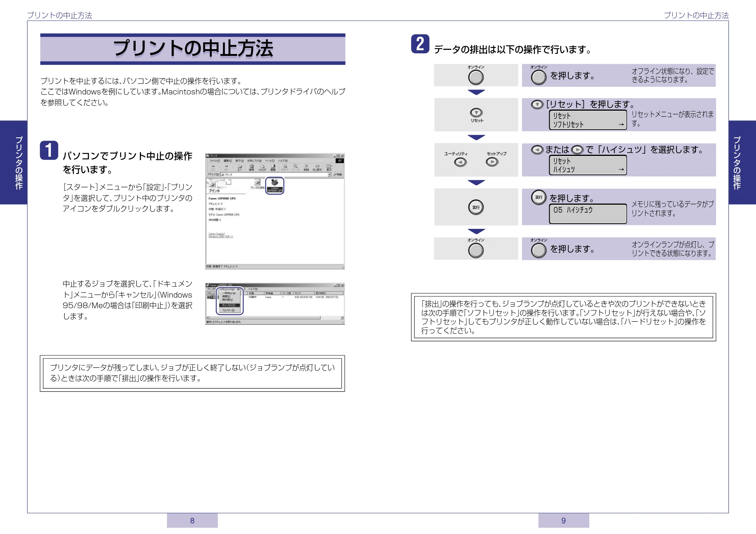Screen dimensions: 756x534
Task: Click the サイズ column header in queue
Action: click(304, 293)
